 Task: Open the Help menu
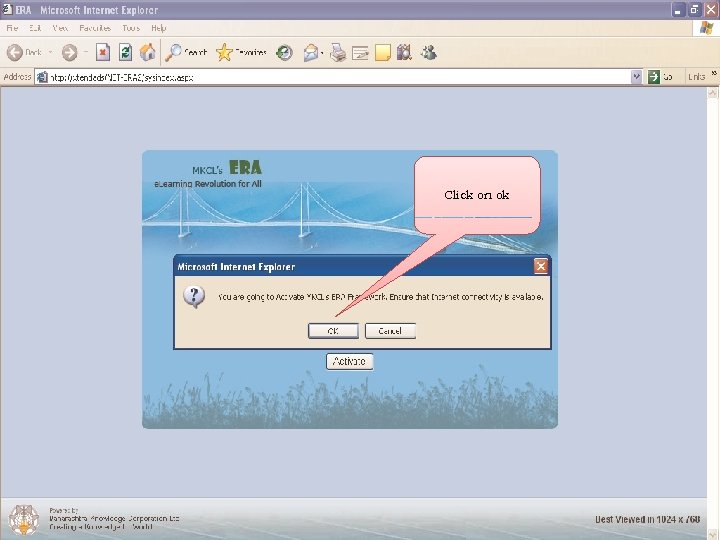(158, 28)
